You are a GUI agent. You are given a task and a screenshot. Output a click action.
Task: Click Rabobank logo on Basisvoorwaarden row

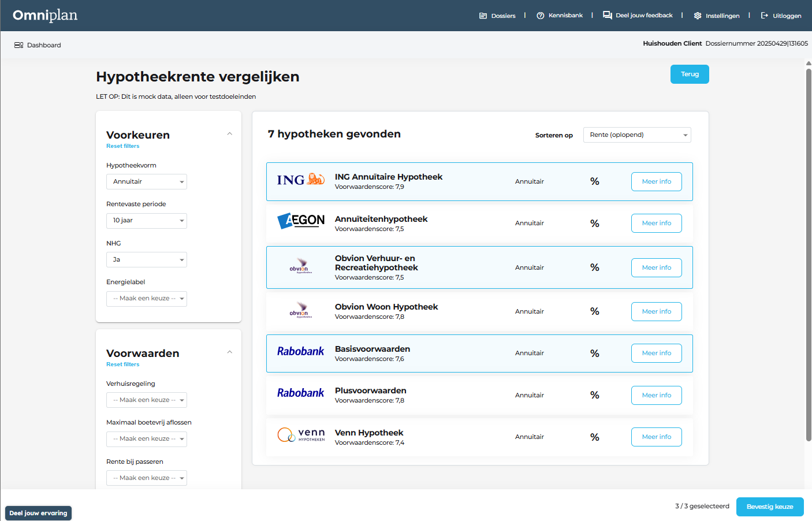pos(300,351)
